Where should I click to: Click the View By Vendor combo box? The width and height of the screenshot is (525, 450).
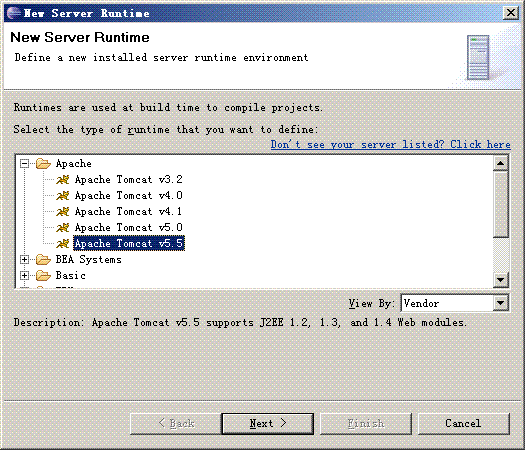tap(455, 303)
